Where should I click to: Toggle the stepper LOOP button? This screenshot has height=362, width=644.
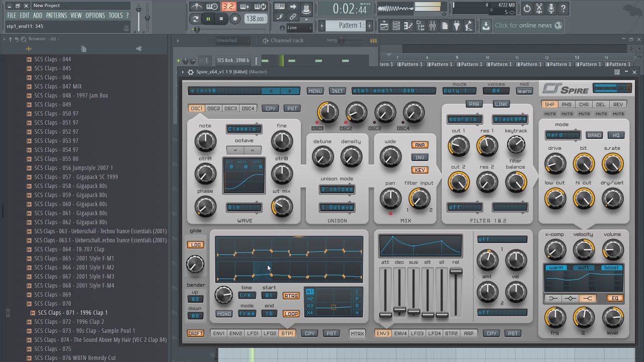pyautogui.click(x=291, y=314)
